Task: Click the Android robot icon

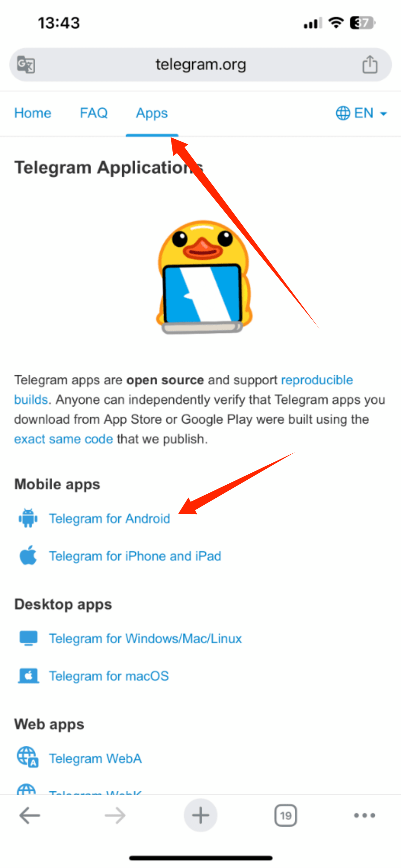Action: [x=28, y=518]
